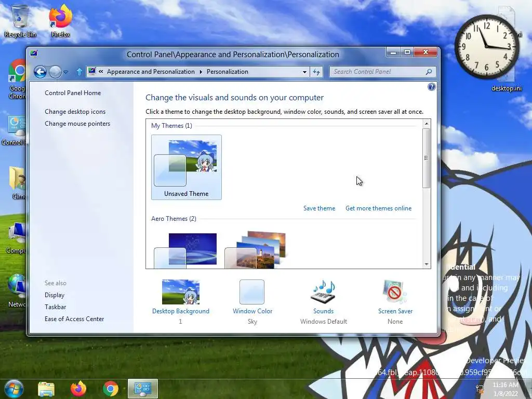532x399 pixels.
Task: Open Sounds settings icon
Action: click(x=323, y=291)
